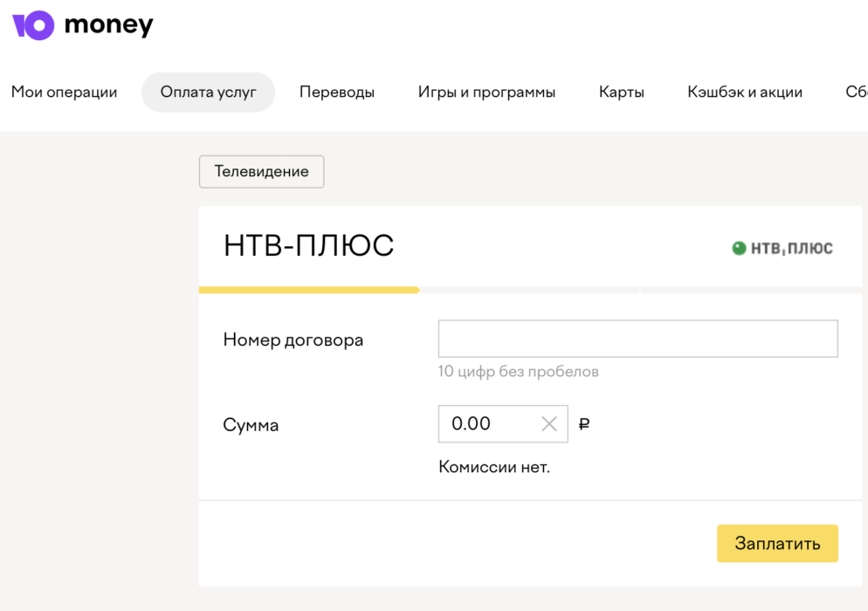Go to the Переводы section
Viewport: 868px width, 611px height.
tap(337, 93)
